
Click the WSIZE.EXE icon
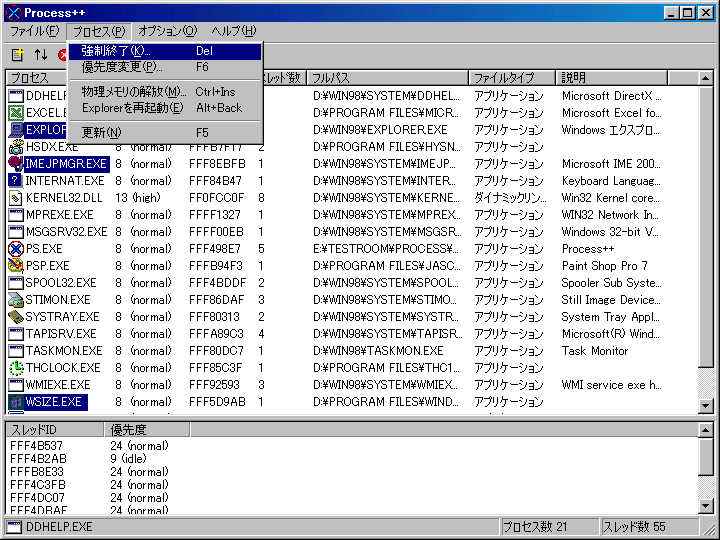pyautogui.click(x=16, y=401)
